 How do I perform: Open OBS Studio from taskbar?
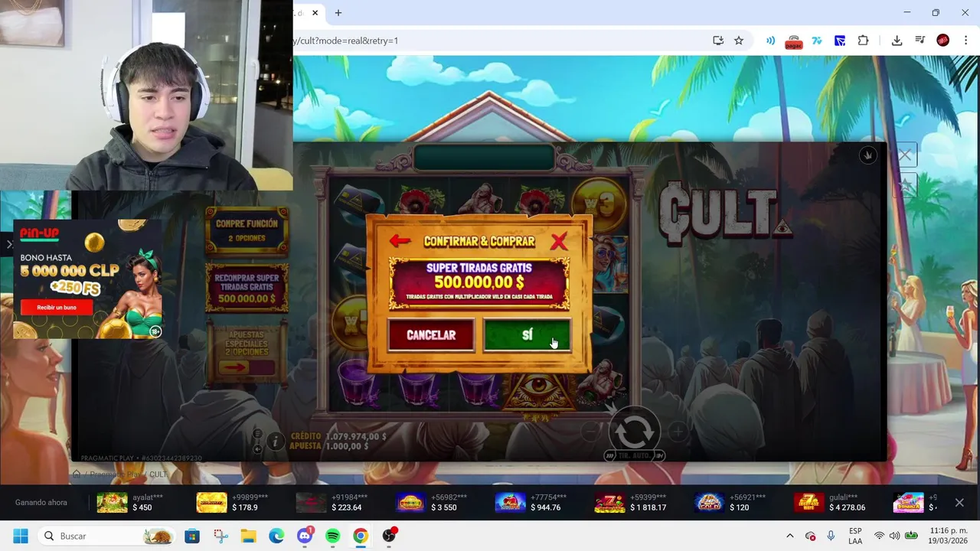389,536
